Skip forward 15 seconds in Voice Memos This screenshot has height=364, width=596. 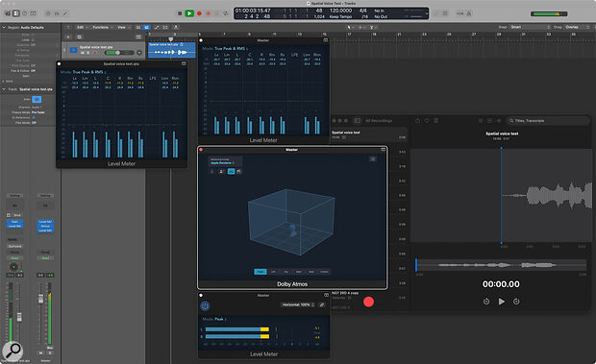[516, 302]
